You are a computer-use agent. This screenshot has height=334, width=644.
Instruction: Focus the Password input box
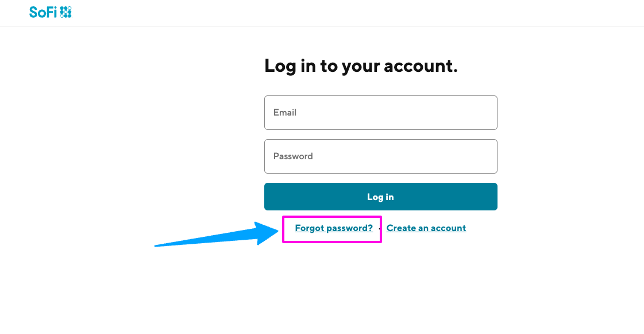click(380, 156)
